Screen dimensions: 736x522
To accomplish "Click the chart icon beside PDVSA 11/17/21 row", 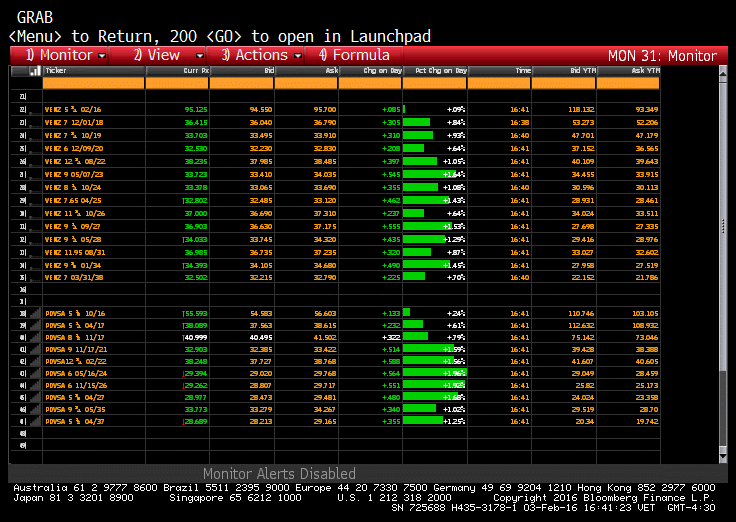I will (35, 349).
